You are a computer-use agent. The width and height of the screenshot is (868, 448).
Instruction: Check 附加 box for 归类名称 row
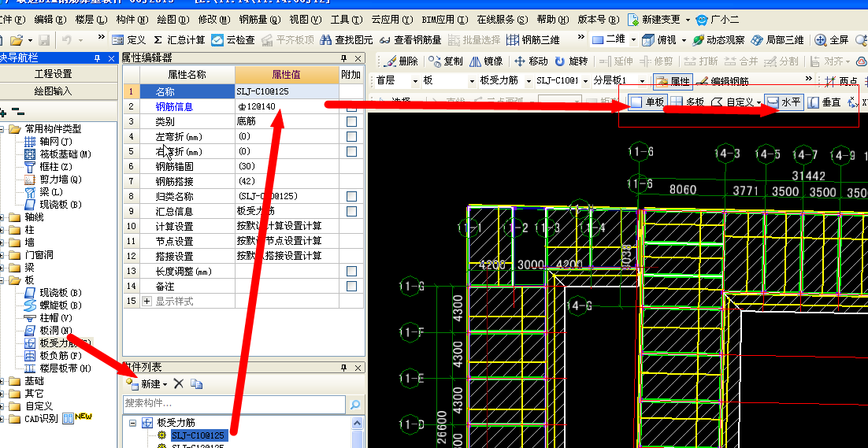coord(351,196)
